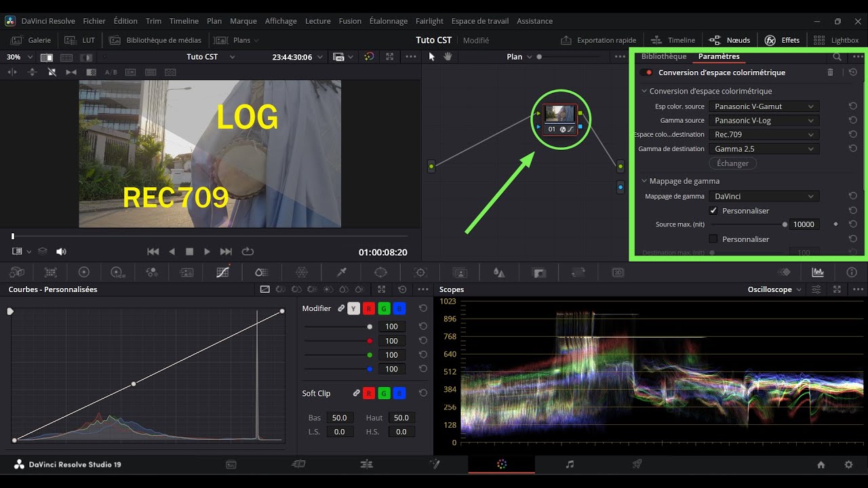Image resolution: width=868 pixels, height=488 pixels.
Task: Open project settings gear
Action: (x=848, y=464)
